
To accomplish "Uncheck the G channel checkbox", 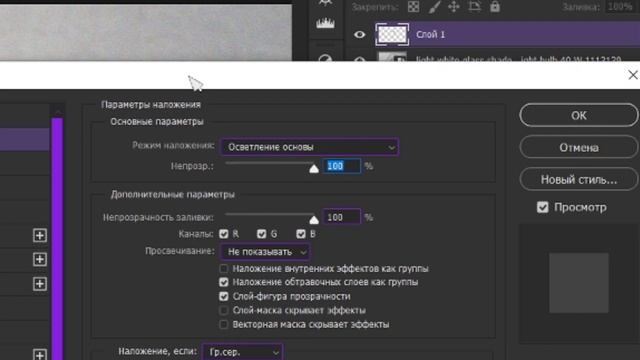I will coord(262,234).
